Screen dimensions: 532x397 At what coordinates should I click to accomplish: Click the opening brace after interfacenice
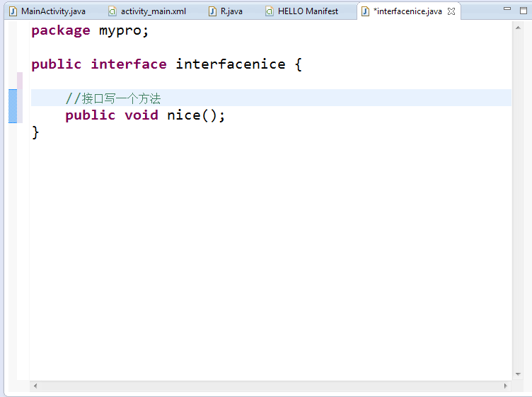tap(299, 64)
